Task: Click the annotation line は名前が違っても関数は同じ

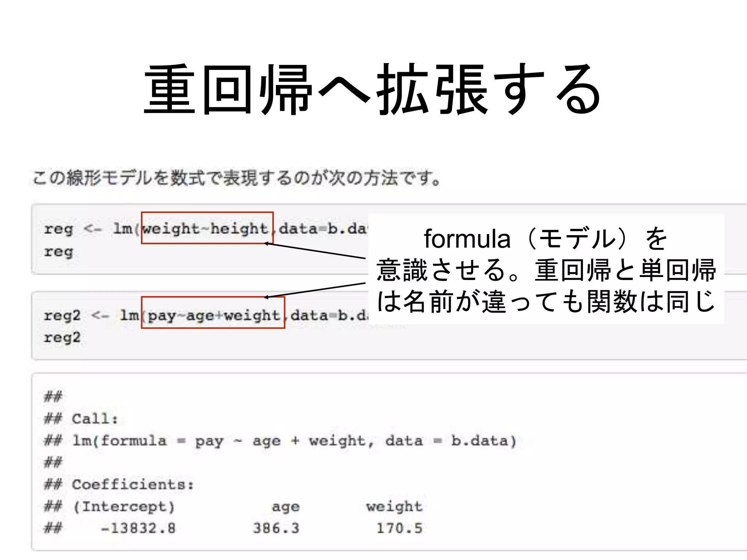Action: (x=546, y=302)
